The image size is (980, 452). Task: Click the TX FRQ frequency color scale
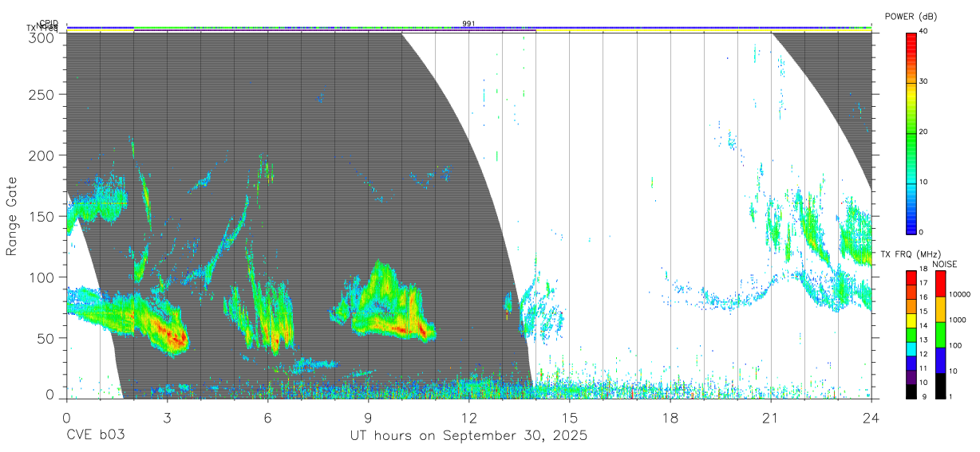(911, 334)
